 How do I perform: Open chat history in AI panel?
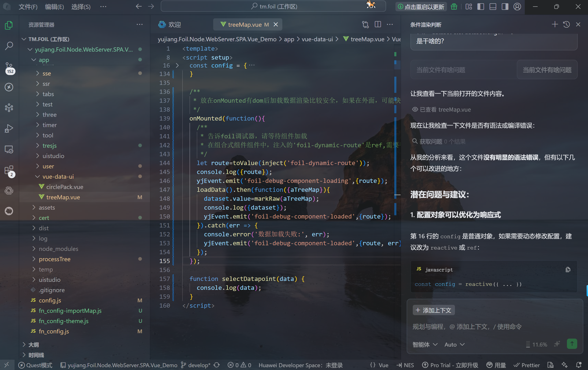coord(566,24)
